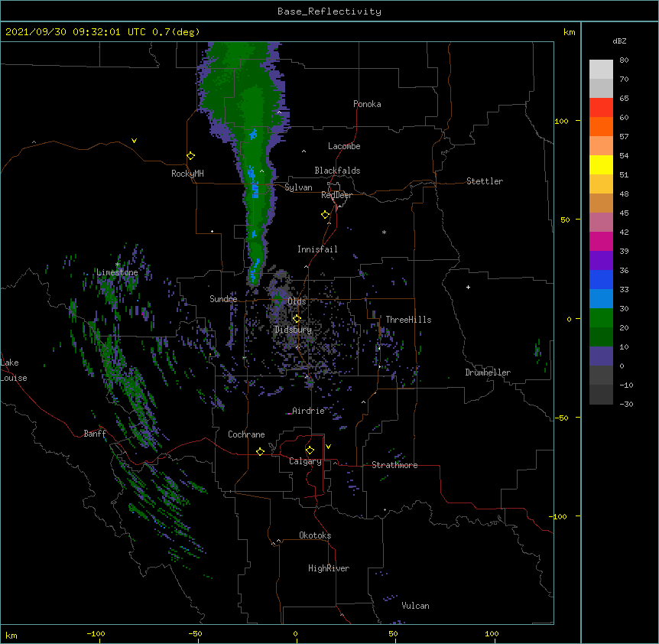Click the yellow diamond marker south of RedDeer

[325, 215]
